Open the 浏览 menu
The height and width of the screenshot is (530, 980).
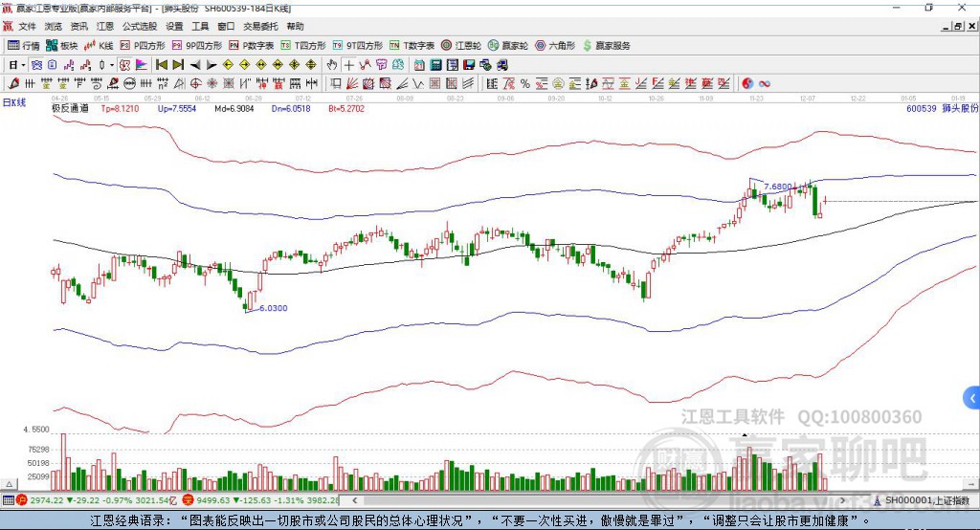point(54,26)
